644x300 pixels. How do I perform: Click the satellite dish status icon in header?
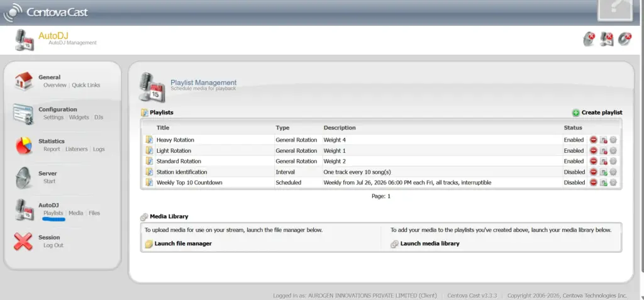pyautogui.click(x=589, y=39)
